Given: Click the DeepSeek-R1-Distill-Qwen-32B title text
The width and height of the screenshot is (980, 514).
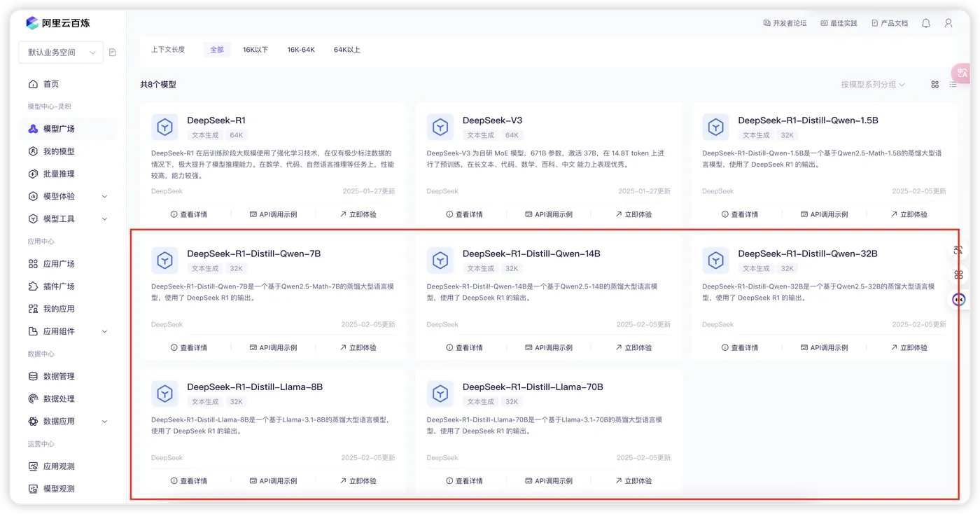Looking at the screenshot, I should [x=808, y=253].
